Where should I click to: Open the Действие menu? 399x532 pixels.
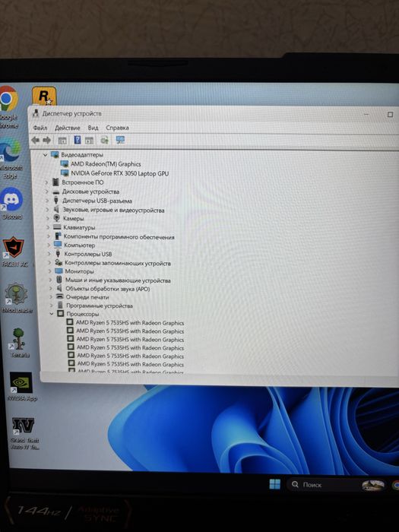pyautogui.click(x=68, y=128)
